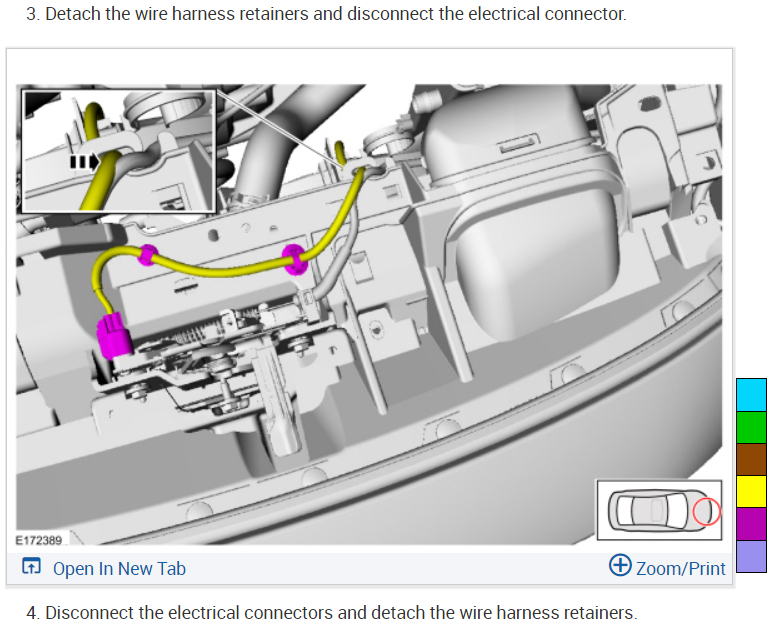
Task: Choose the magenta color swatch
Action: pos(751,524)
